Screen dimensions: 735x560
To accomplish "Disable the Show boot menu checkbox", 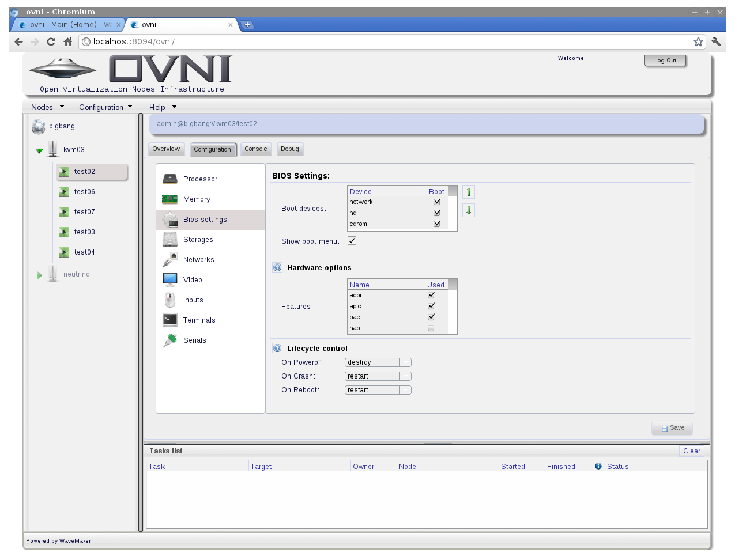I will click(x=352, y=240).
